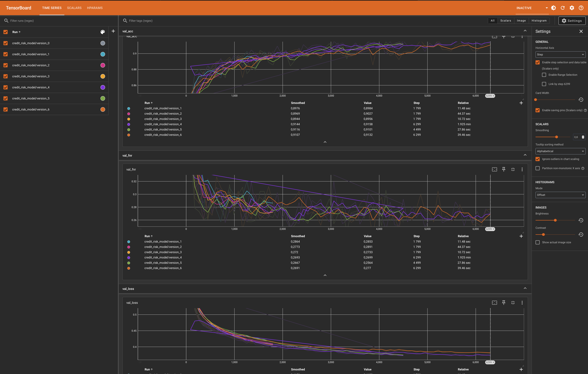The height and width of the screenshot is (374, 588).
Task: Uncheck credit_risk_model/version_3 run
Action: (5, 76)
